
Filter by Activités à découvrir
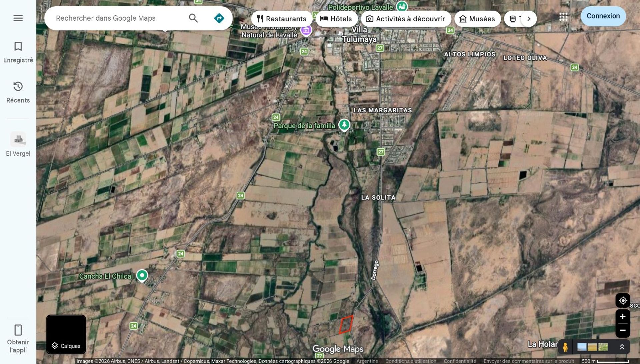[x=406, y=19]
